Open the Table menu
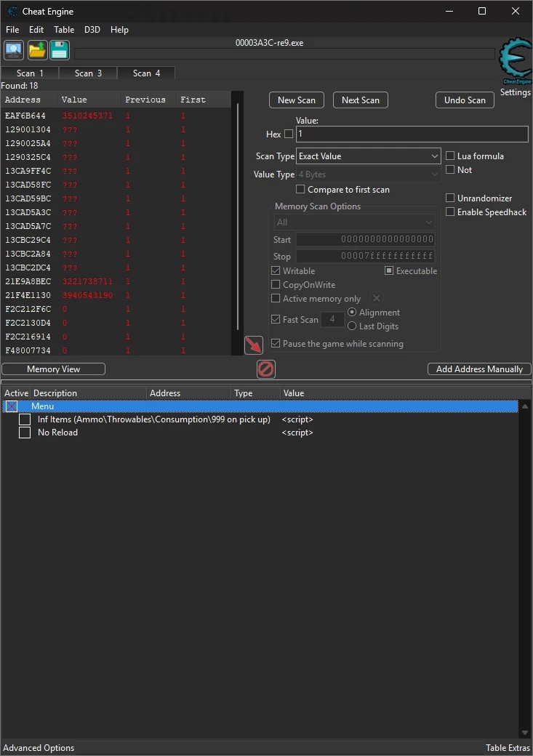The height and width of the screenshot is (756, 533). tap(64, 30)
